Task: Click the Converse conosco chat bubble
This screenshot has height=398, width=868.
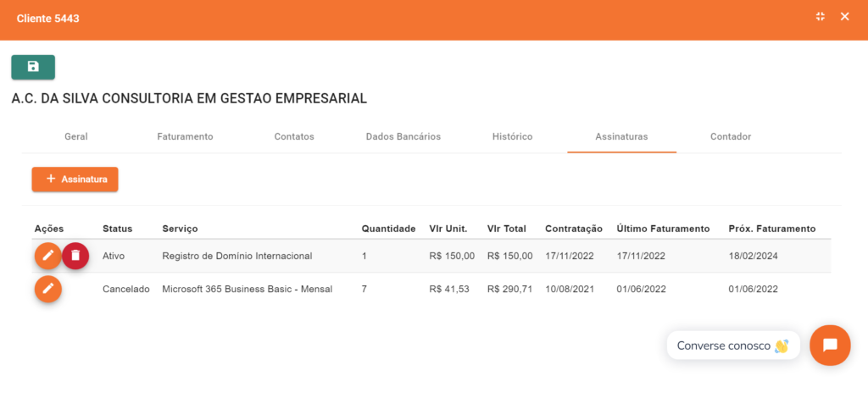Action: pyautogui.click(x=732, y=345)
